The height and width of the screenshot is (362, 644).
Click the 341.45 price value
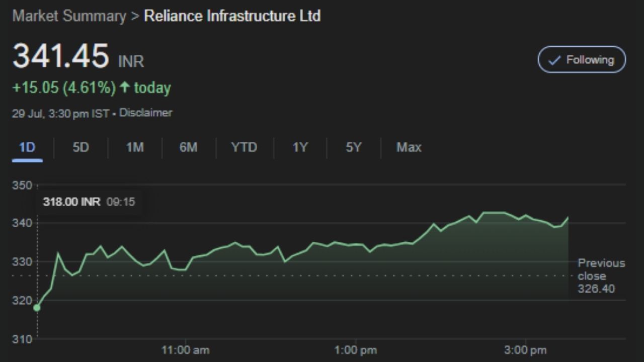coord(60,55)
